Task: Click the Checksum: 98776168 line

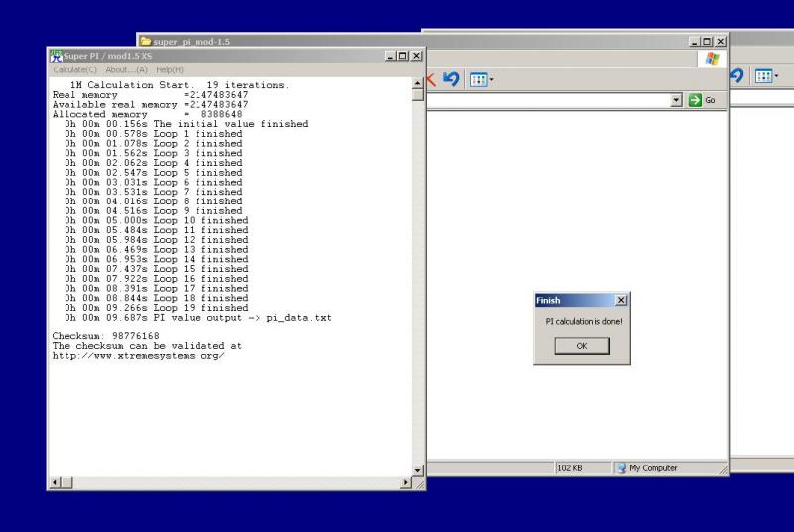Action: coord(106,336)
